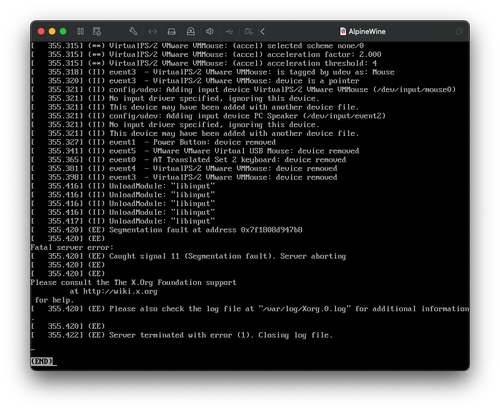Click the (END) pager indicator
The height and width of the screenshot is (411, 500).
click(x=42, y=361)
